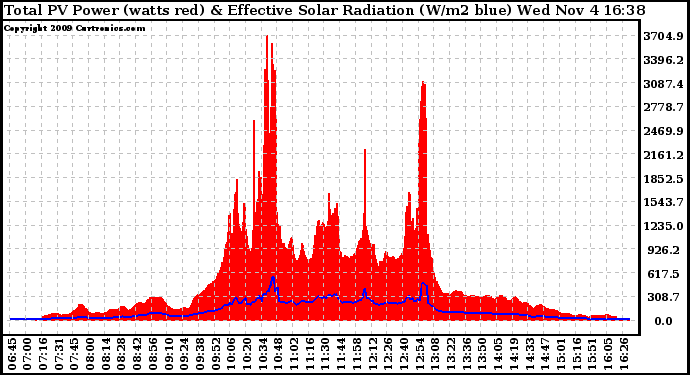Click the x-axis time label 07:00
The image size is (690, 375).
coord(27,354)
